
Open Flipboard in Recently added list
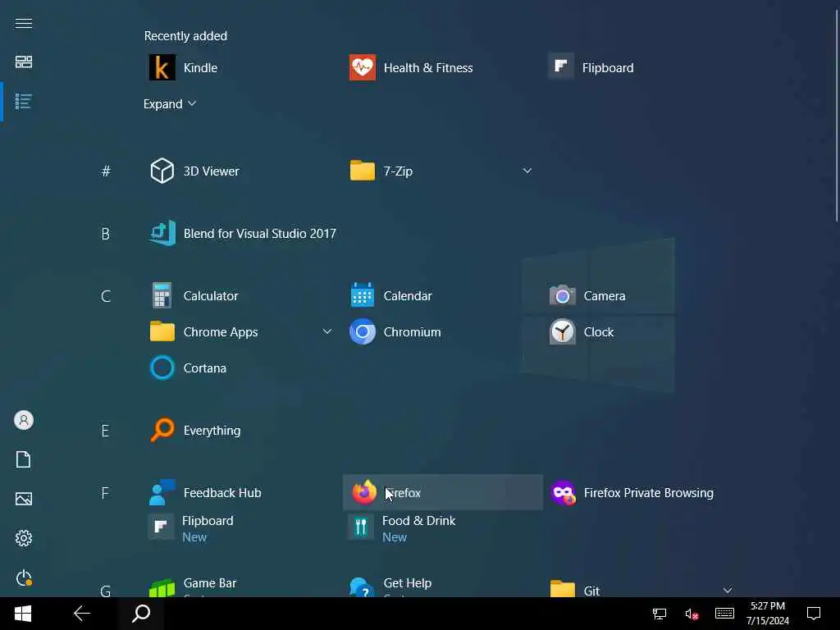[x=591, y=67]
